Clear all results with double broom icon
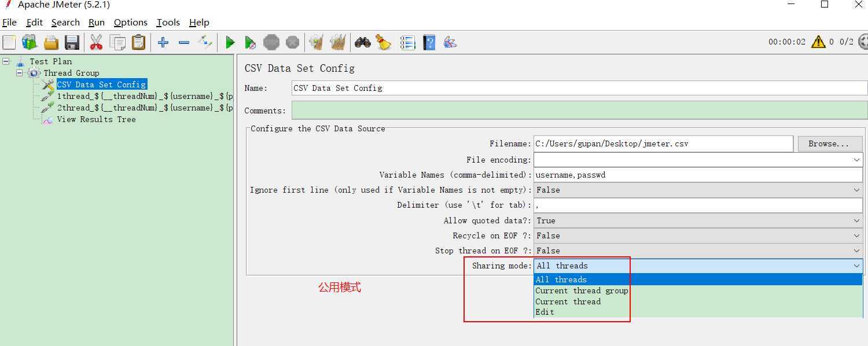The width and height of the screenshot is (868, 346). click(337, 42)
